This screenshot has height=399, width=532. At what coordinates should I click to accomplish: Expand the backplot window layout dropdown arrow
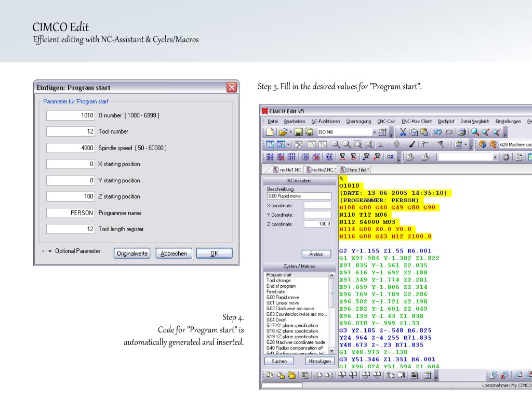click(288, 145)
